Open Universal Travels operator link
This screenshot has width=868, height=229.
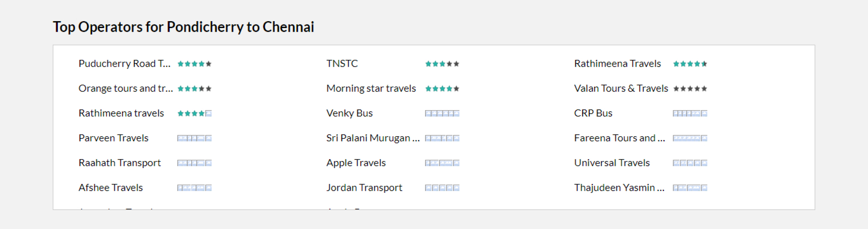click(x=612, y=163)
